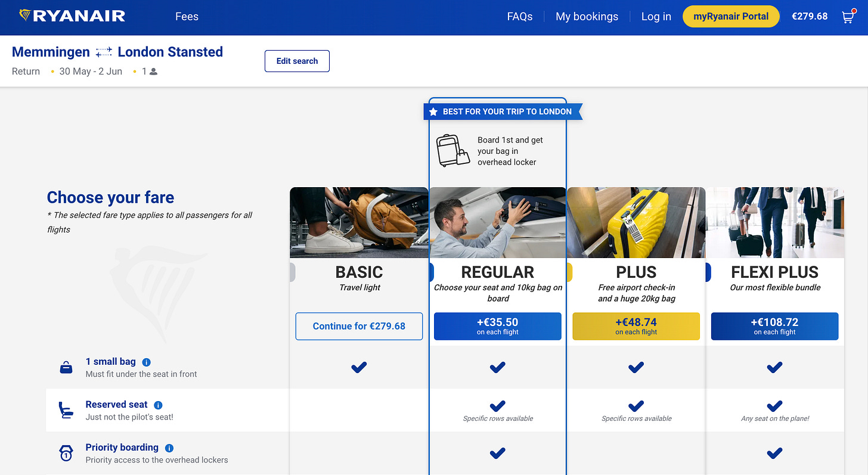868x475 pixels.
Task: Click the Priority boarding label
Action: point(122,448)
